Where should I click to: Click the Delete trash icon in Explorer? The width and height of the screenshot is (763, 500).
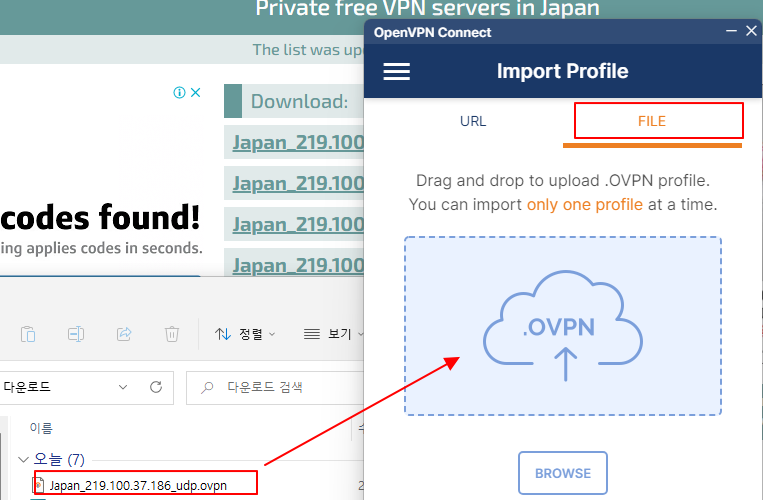pyautogui.click(x=172, y=334)
